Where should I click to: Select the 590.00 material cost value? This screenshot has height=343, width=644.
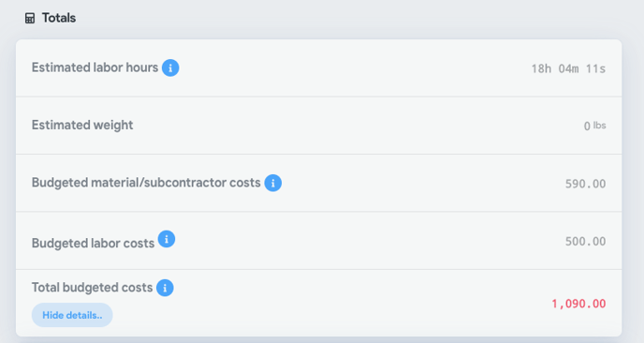(x=585, y=184)
